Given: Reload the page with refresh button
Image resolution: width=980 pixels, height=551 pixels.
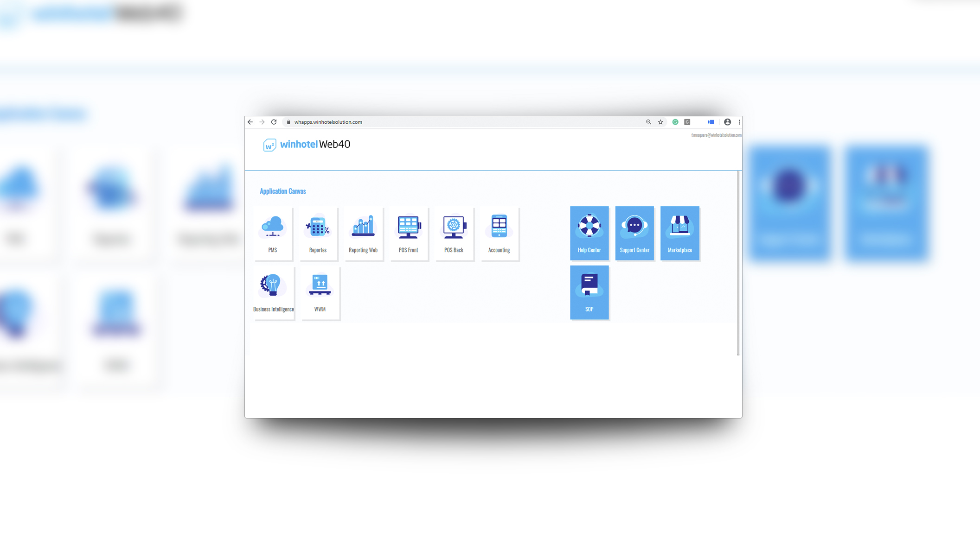Looking at the screenshot, I should [x=274, y=122].
